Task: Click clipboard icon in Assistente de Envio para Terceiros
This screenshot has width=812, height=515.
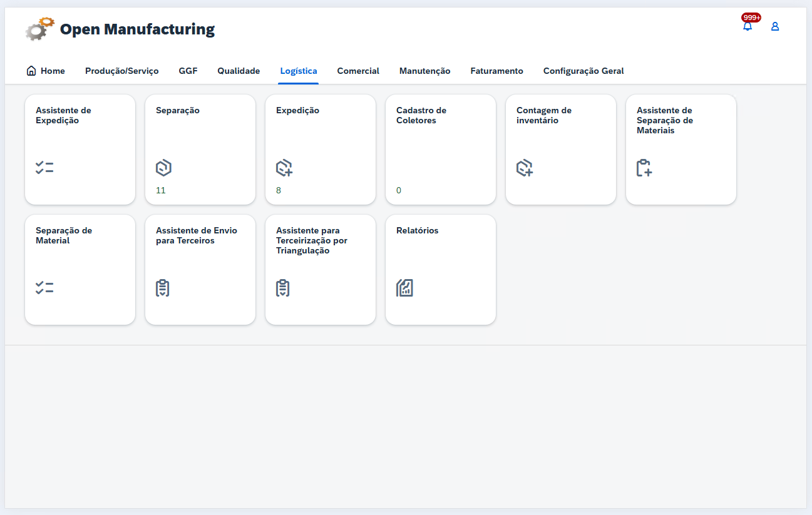Action: tap(163, 288)
